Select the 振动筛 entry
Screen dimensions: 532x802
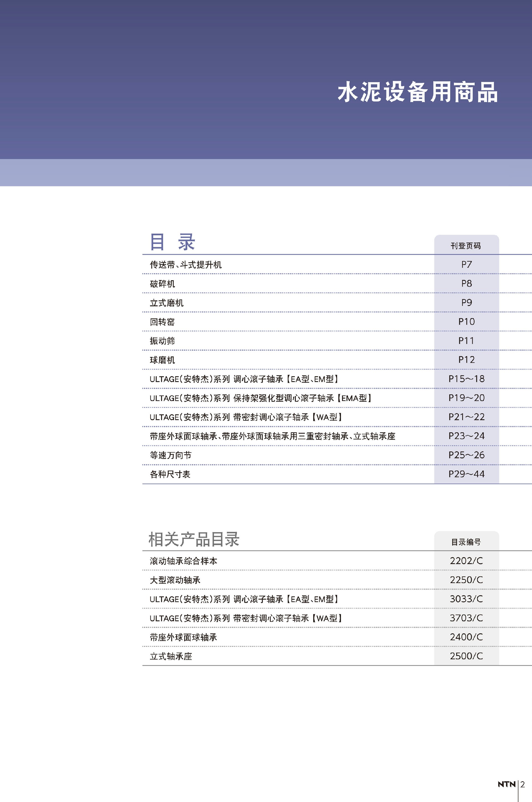[163, 341]
